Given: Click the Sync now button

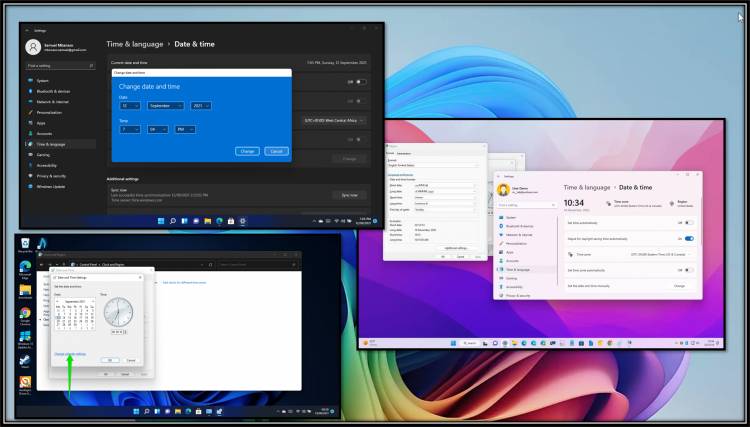Looking at the screenshot, I should [349, 195].
